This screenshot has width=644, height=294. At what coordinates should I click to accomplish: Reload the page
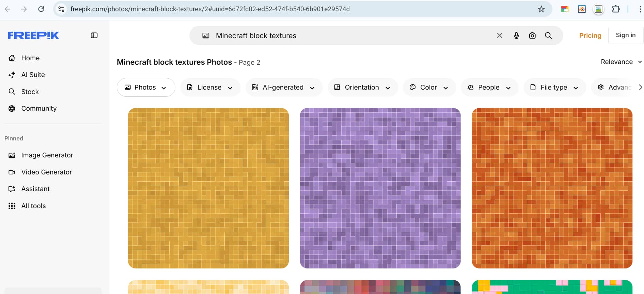[41, 9]
